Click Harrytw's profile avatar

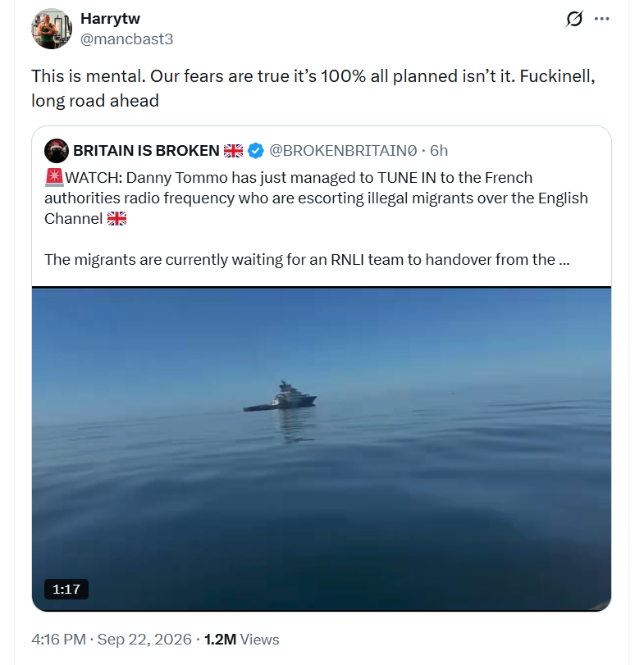point(52,29)
